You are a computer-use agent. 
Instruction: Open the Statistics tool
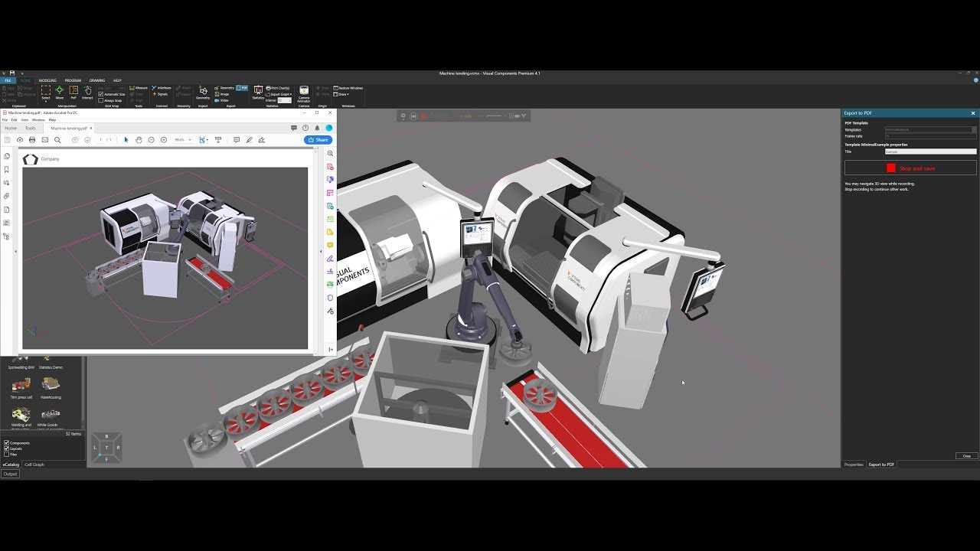(258, 93)
